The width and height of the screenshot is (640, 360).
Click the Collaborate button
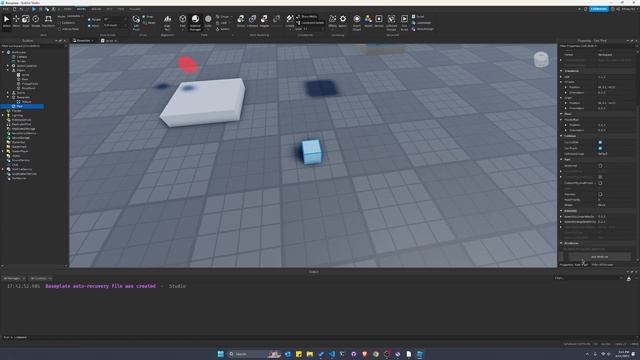point(599,9)
